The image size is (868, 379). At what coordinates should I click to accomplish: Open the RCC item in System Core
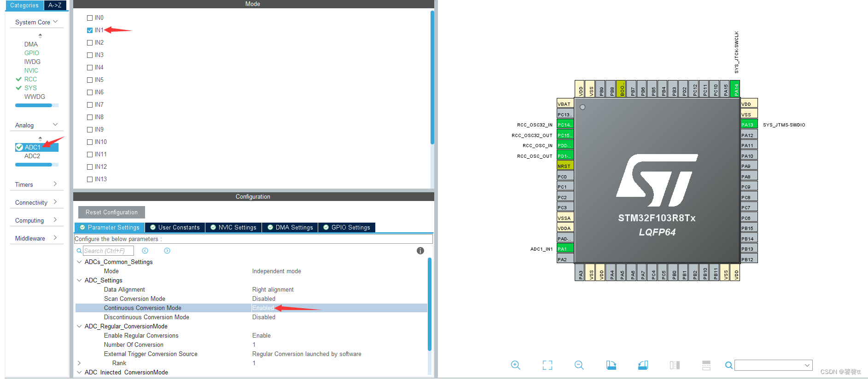(30, 79)
